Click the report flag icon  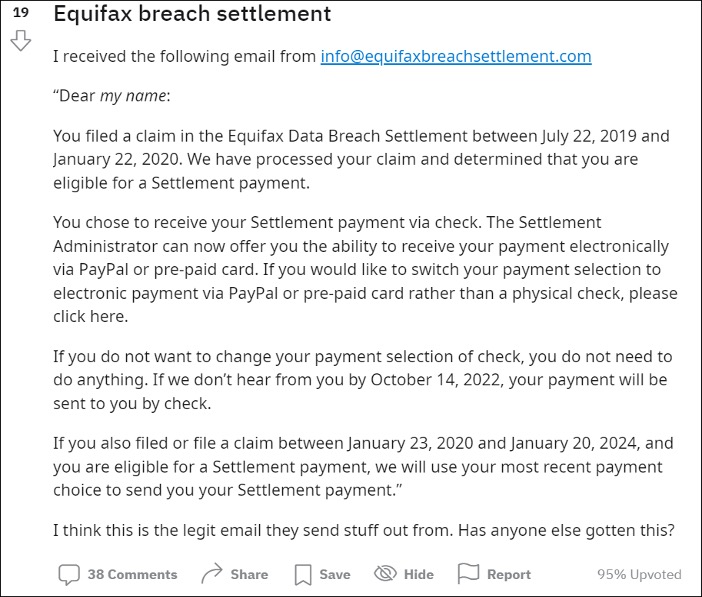(468, 574)
